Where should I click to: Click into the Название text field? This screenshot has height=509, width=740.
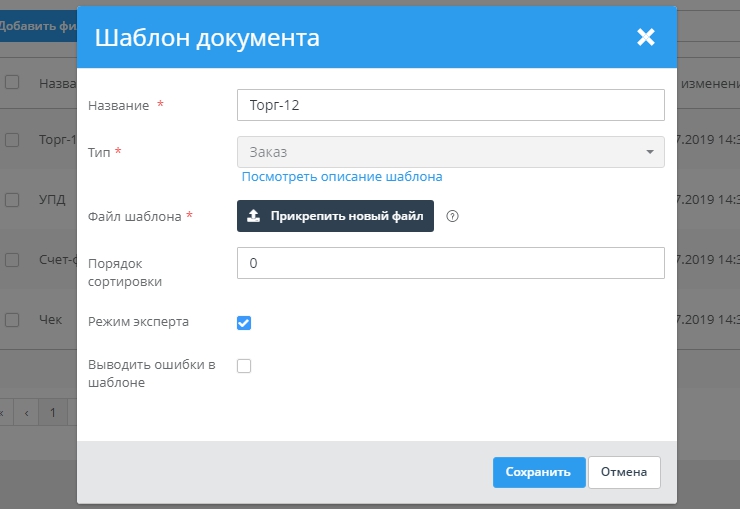(x=450, y=105)
